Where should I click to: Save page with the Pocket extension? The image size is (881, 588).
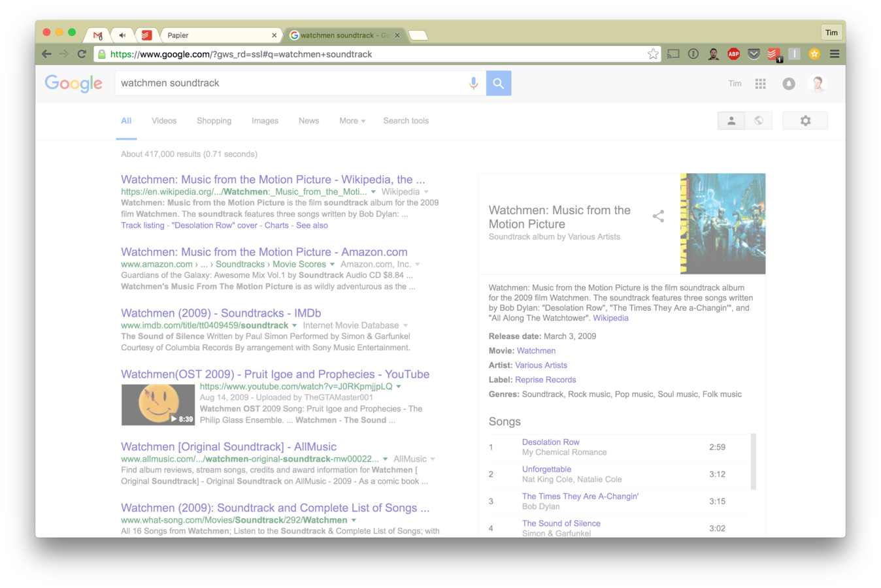click(x=754, y=54)
